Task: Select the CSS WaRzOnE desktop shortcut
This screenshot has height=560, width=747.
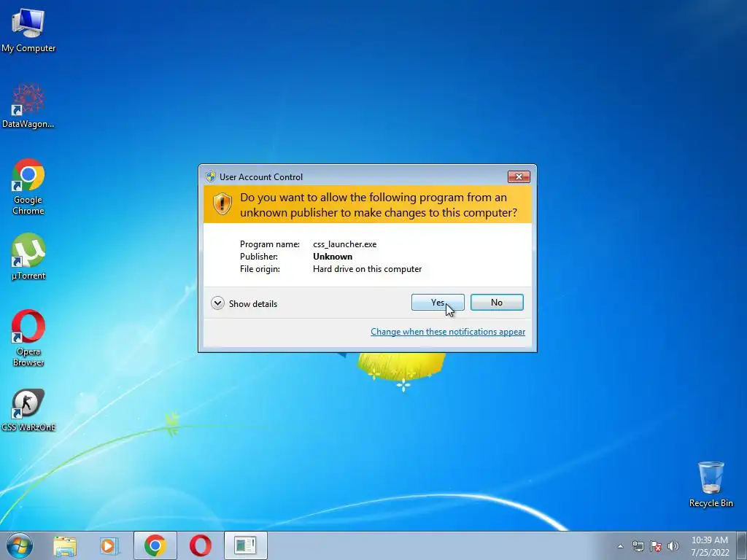Action: 28,410
